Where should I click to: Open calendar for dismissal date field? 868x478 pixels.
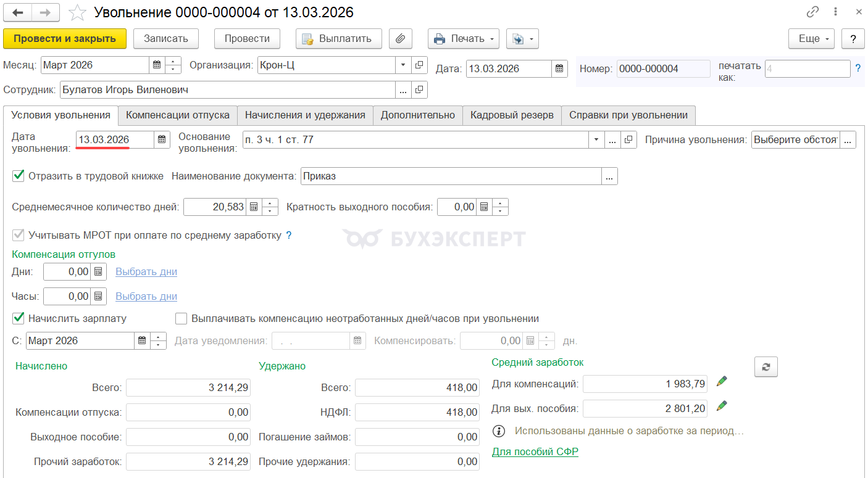pos(162,139)
